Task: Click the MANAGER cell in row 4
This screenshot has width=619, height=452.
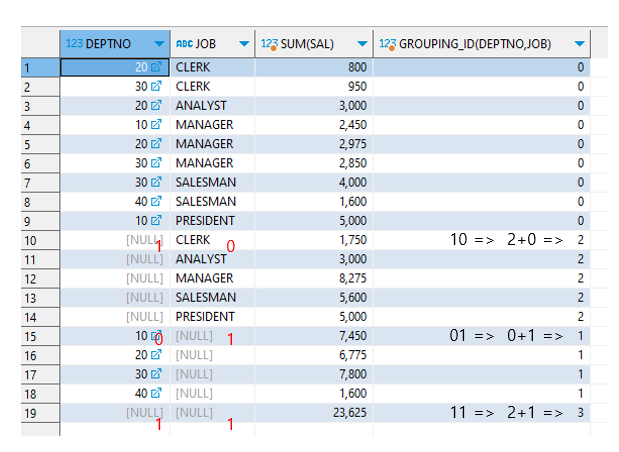Action: tap(212, 125)
